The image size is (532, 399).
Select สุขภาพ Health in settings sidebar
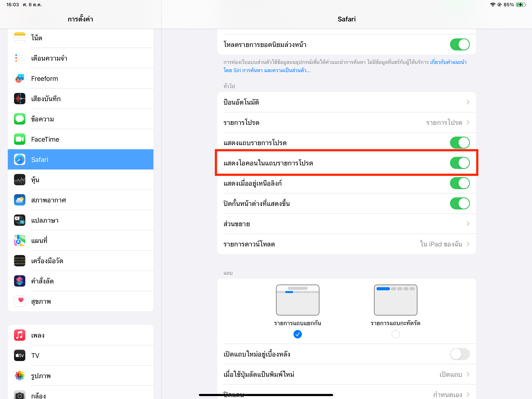41,301
